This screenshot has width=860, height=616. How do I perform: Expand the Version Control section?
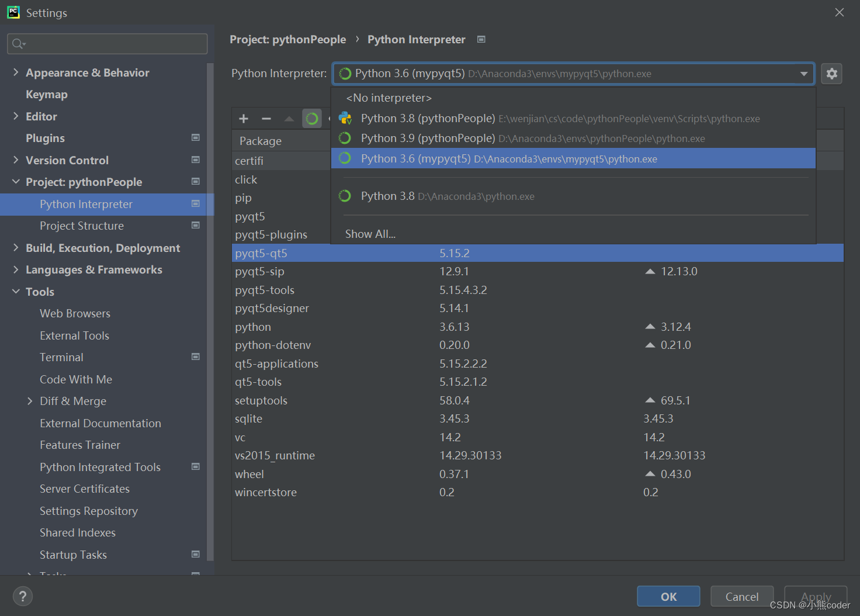tap(16, 160)
